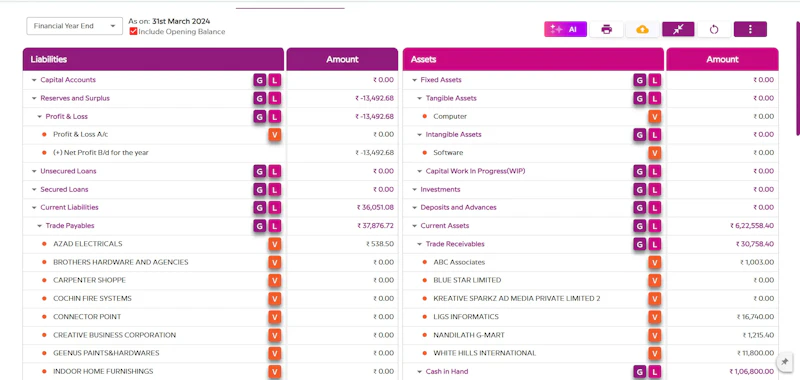Click G icon for Unsecured Loans
This screenshot has width=800, height=380.
coord(260,171)
